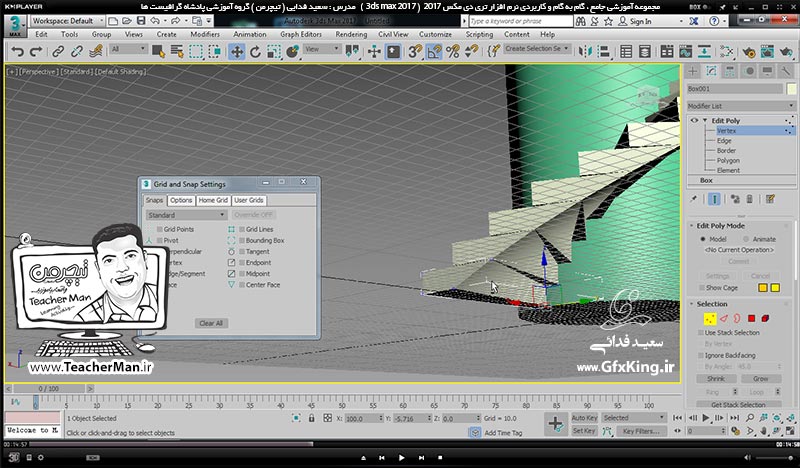
Task: Click the Grow button
Action: [761, 379]
